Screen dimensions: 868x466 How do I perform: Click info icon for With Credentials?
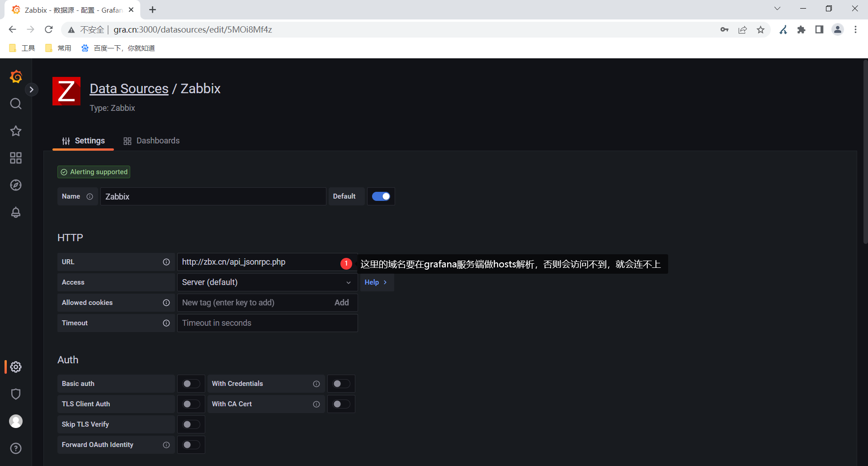tap(316, 384)
